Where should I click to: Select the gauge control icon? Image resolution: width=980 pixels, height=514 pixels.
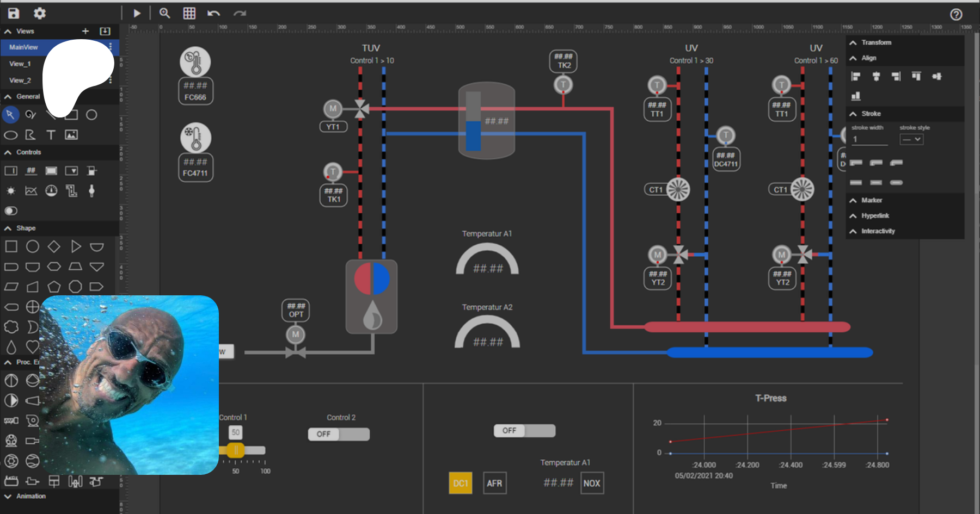tap(51, 190)
